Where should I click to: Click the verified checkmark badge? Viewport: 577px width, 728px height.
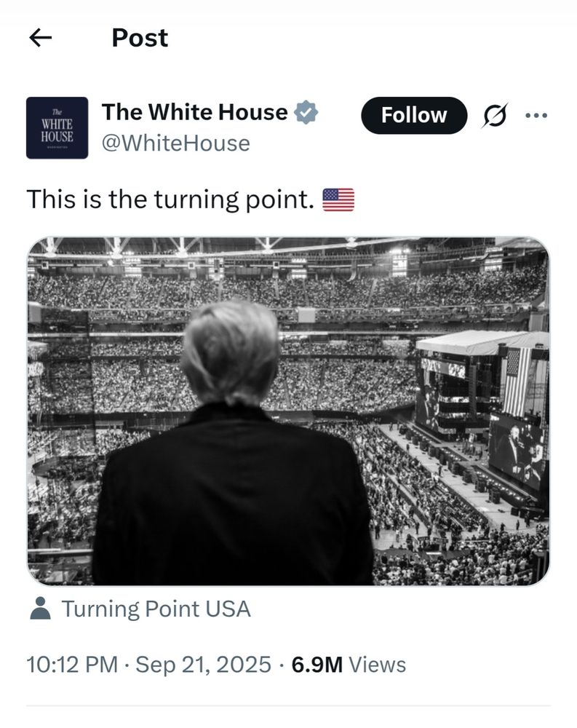(305, 111)
